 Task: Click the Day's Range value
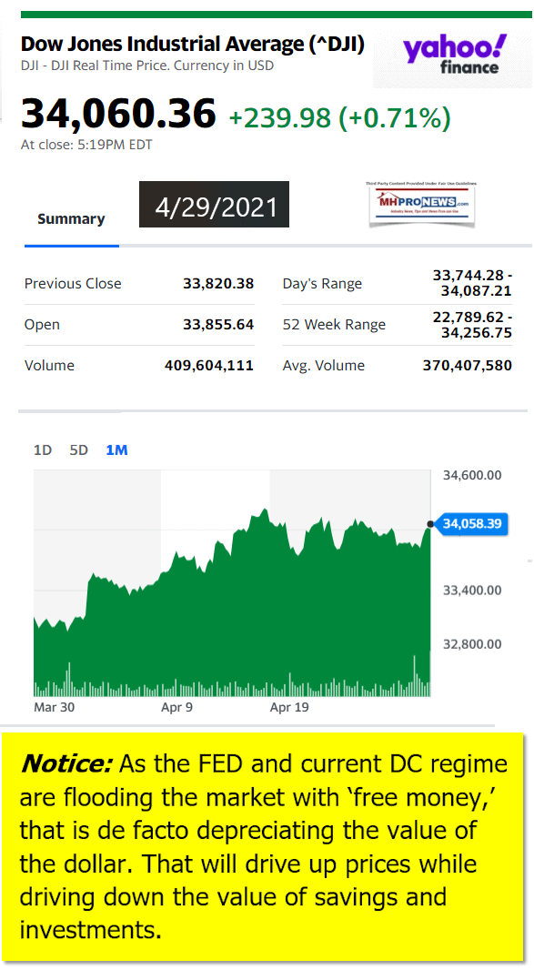pyautogui.click(x=472, y=283)
